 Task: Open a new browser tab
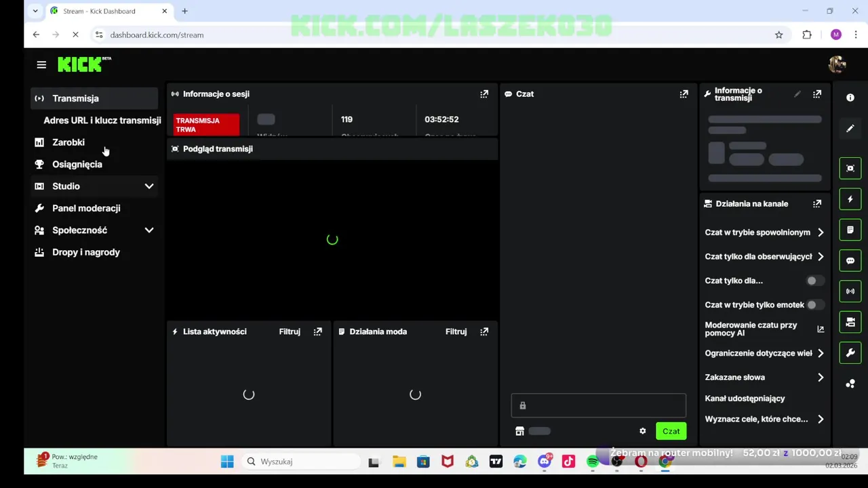tap(184, 11)
